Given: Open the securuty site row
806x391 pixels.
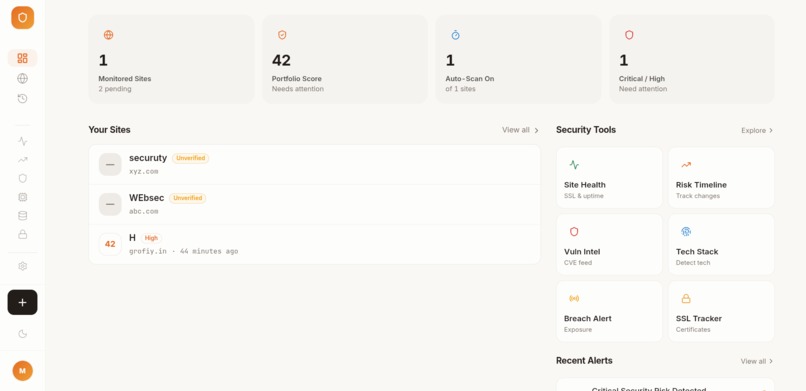Looking at the screenshot, I should (315, 164).
